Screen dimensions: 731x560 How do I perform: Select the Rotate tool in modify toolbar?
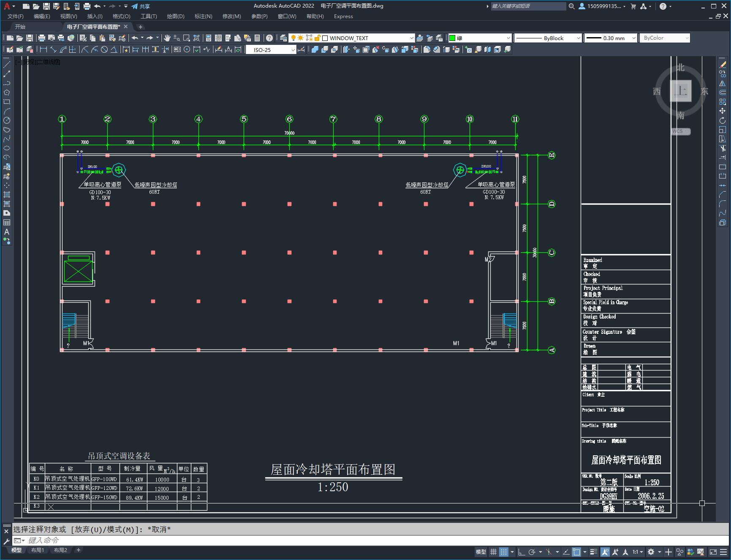click(x=723, y=120)
